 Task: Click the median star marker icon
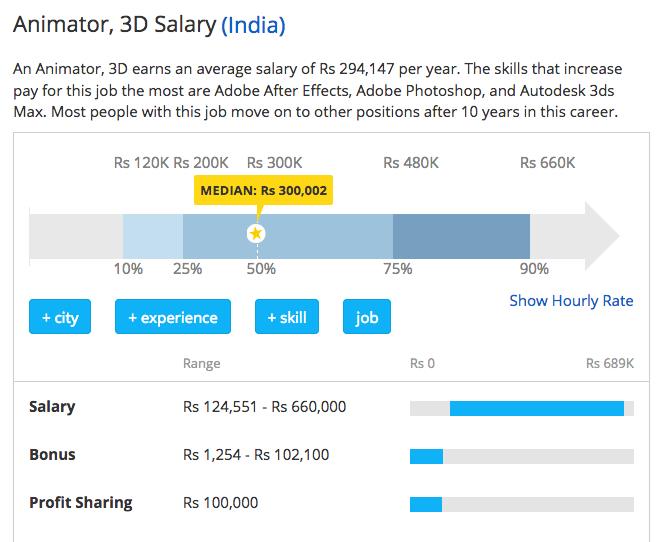[x=256, y=233]
